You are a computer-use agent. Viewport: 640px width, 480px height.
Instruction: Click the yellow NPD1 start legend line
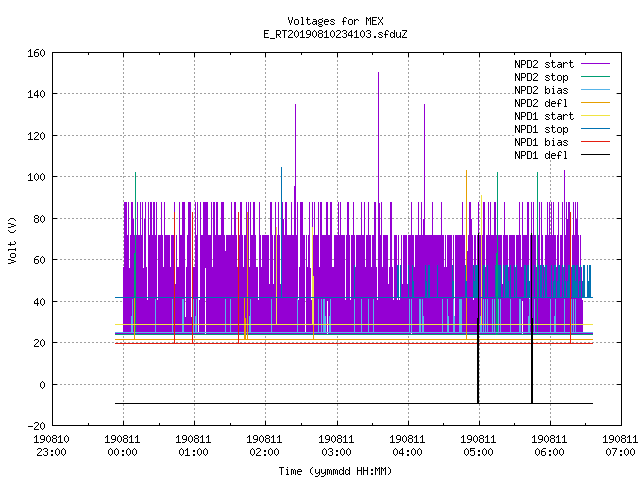(x=596, y=116)
